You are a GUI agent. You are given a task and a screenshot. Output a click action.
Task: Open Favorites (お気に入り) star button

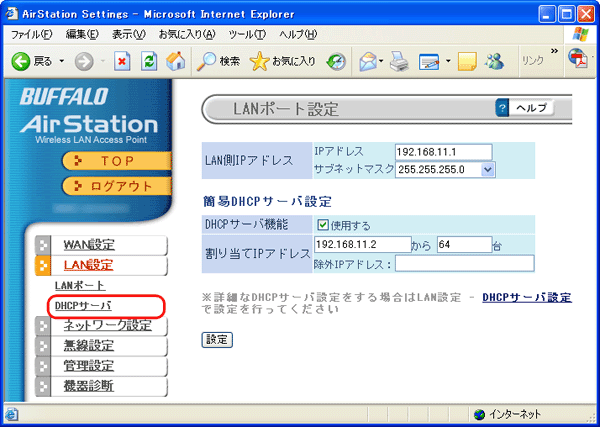tap(283, 61)
